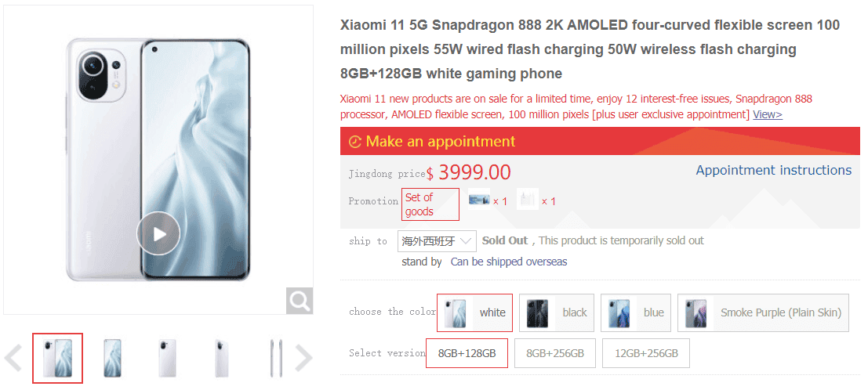Select the front-screen-only thumbnail

(x=112, y=358)
